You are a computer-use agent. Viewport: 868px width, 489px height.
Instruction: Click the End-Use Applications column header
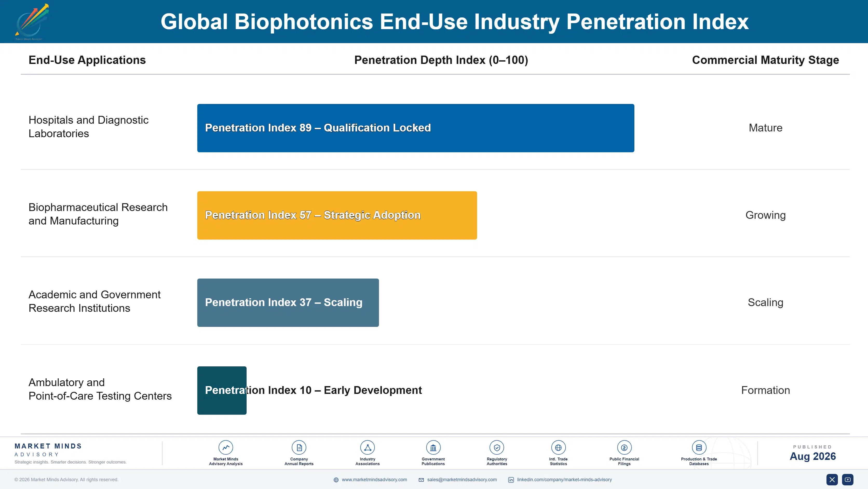pyautogui.click(x=87, y=60)
